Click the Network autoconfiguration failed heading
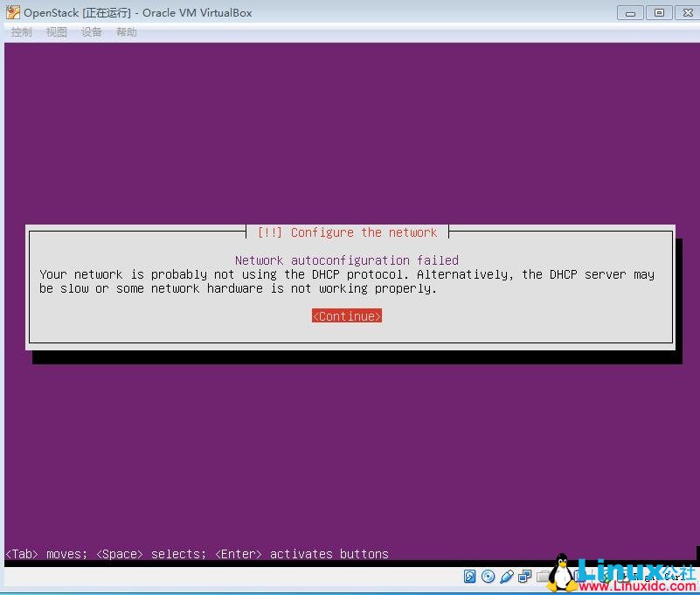700x595 pixels. (349, 259)
